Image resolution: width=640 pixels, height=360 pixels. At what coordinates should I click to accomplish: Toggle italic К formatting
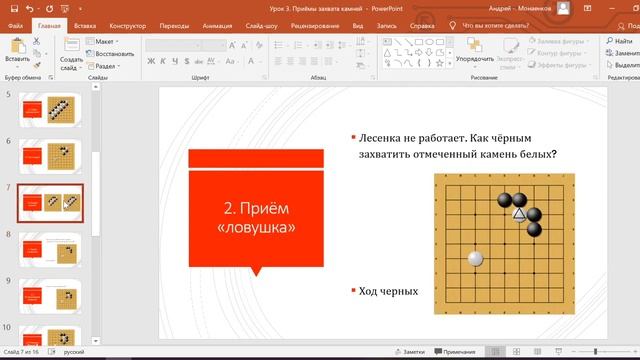[x=163, y=61]
